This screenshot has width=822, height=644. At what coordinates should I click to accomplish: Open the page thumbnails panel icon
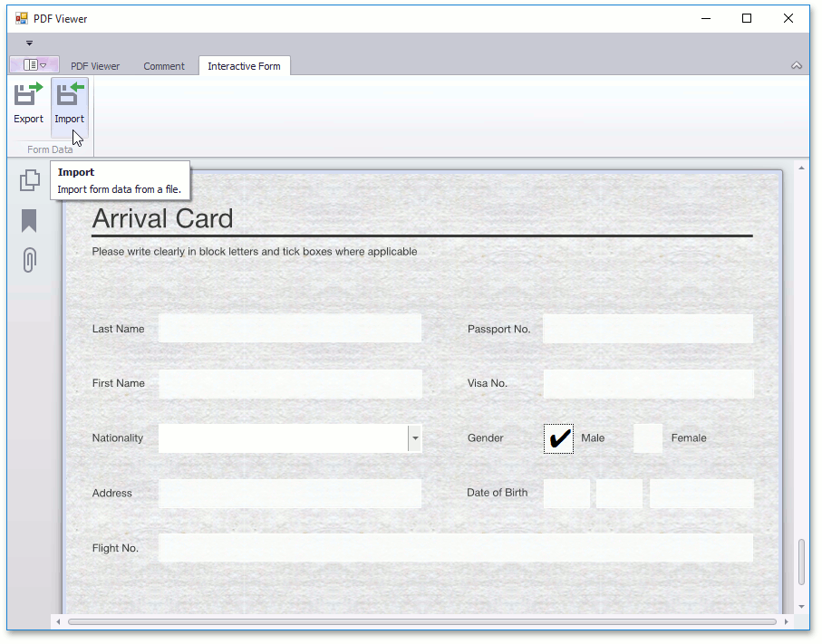[x=30, y=181]
